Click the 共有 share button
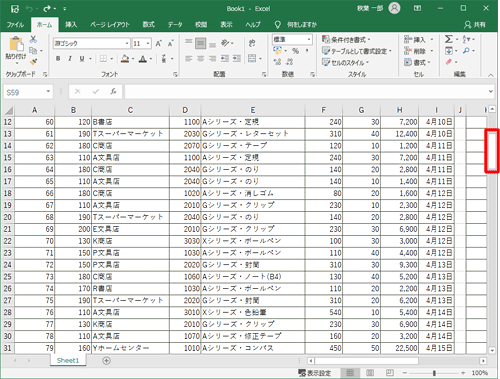Viewport: 500px width, 379px height. pyautogui.click(x=475, y=25)
